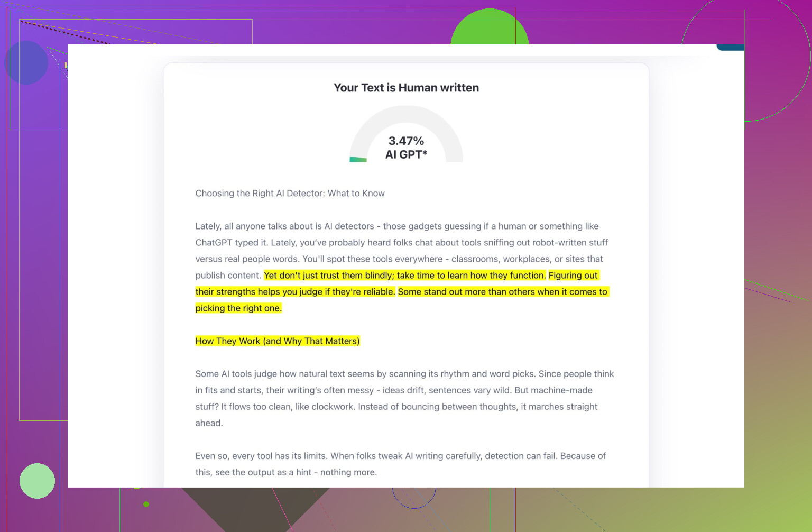This screenshot has height=532, width=812.
Task: Click the 3.47% score value
Action: pyautogui.click(x=406, y=141)
